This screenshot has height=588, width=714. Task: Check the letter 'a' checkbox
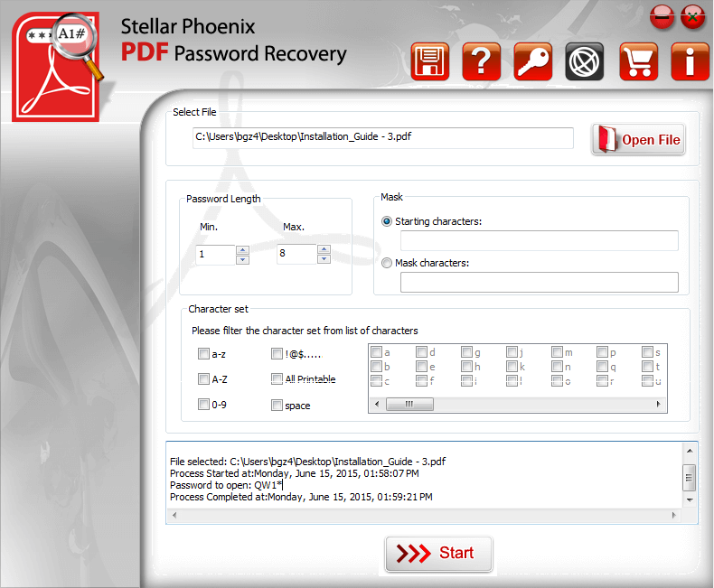click(376, 351)
